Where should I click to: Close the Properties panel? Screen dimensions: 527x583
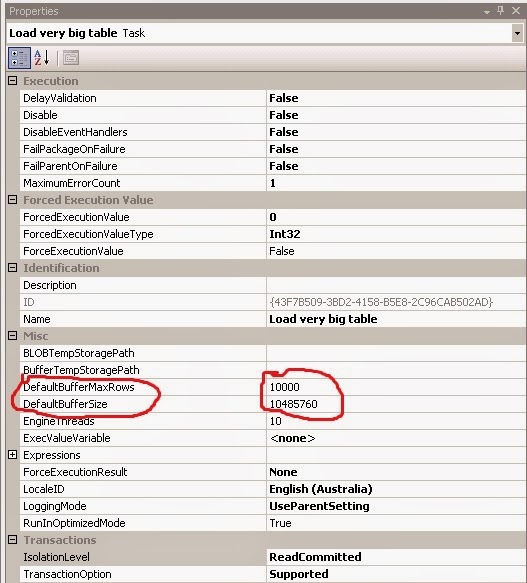point(516,11)
